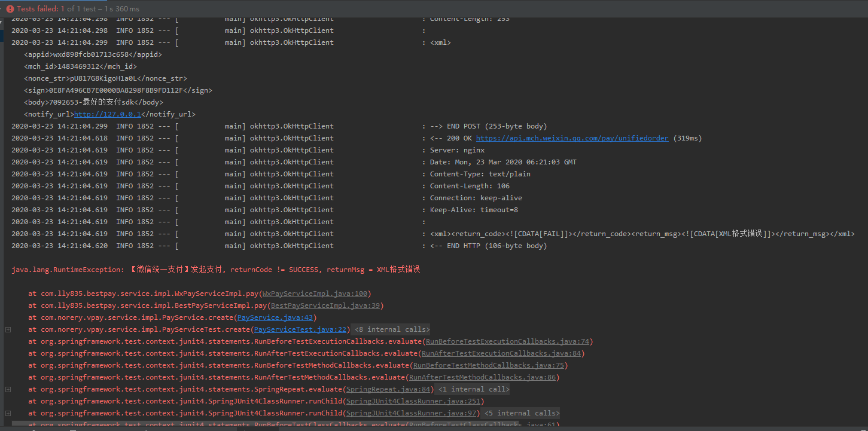This screenshot has width=868, height=431.
Task: Click the <appid>wxd898fcb01713c658</appid> line
Action: 93,54
